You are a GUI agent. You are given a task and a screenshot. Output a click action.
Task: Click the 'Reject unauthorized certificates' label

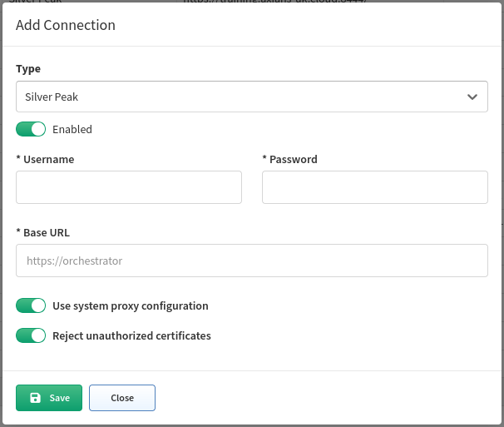131,336
